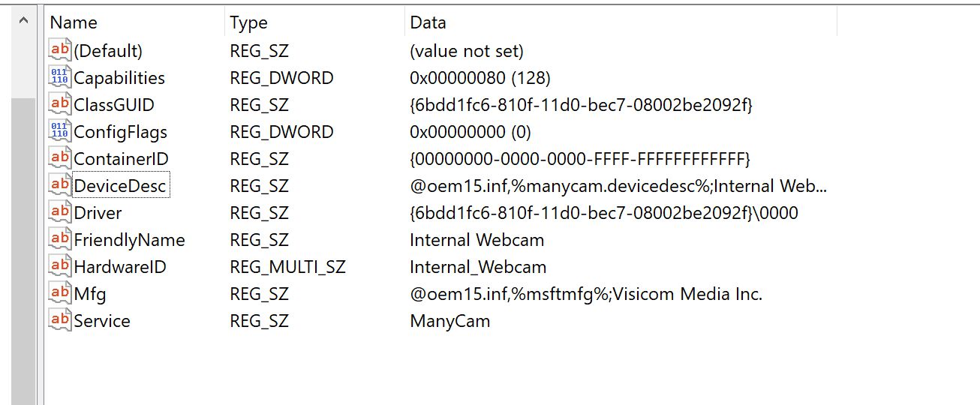Viewport: 980px width, 405px height.
Task: Select the Internal_Webcam data of HardwareID
Action: coord(478,267)
